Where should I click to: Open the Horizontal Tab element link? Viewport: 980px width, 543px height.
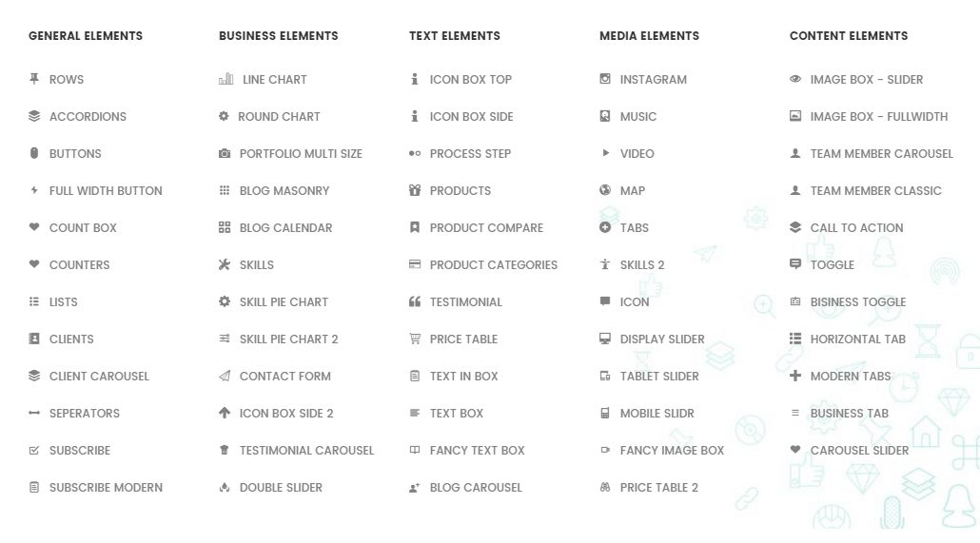(x=857, y=339)
